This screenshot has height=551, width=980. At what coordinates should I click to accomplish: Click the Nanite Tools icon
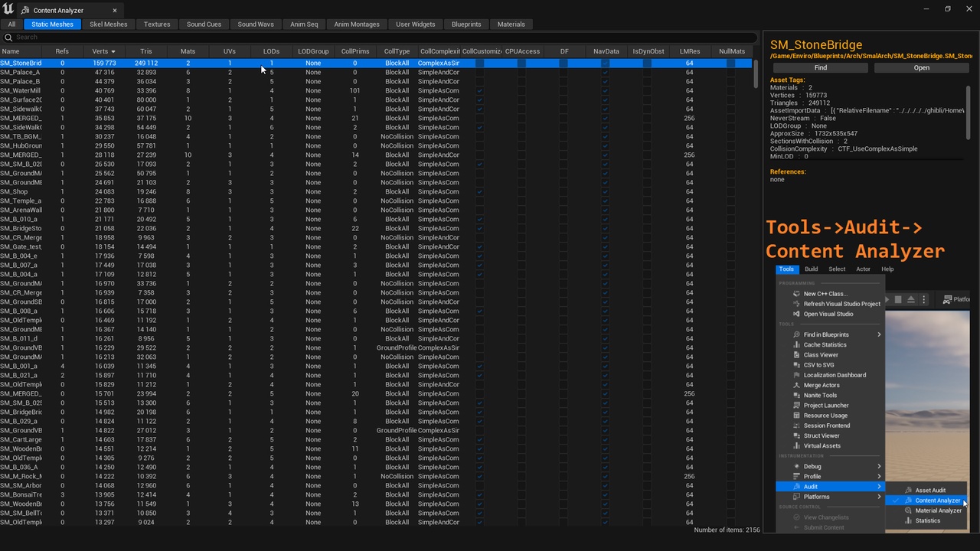pos(796,395)
